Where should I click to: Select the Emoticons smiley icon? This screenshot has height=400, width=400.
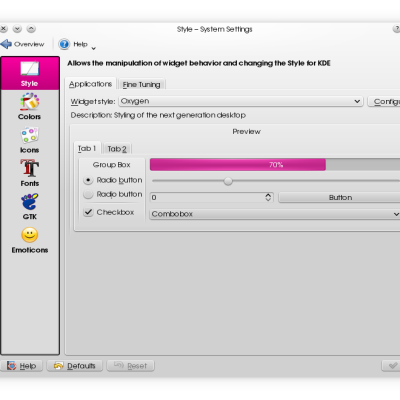tap(30, 235)
